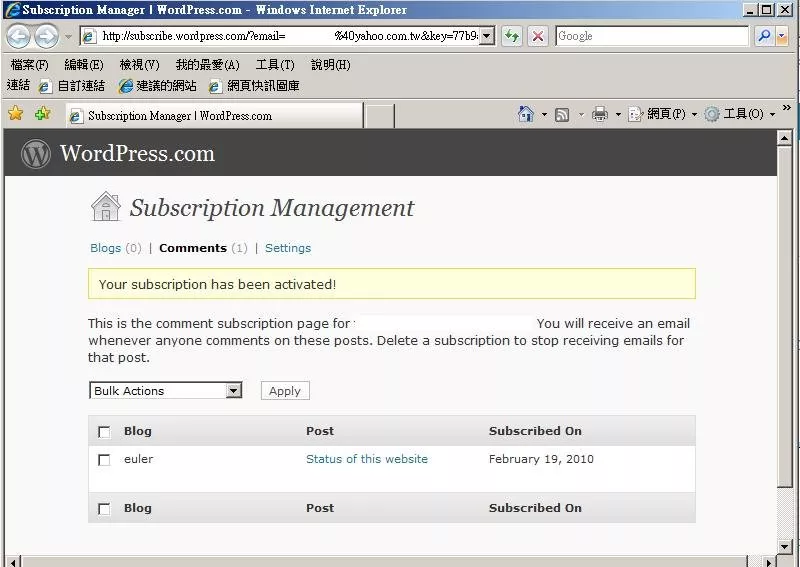Click the 網頁快訊圖庫 links bar shortcut
The height and width of the screenshot is (567, 800).
254,86
